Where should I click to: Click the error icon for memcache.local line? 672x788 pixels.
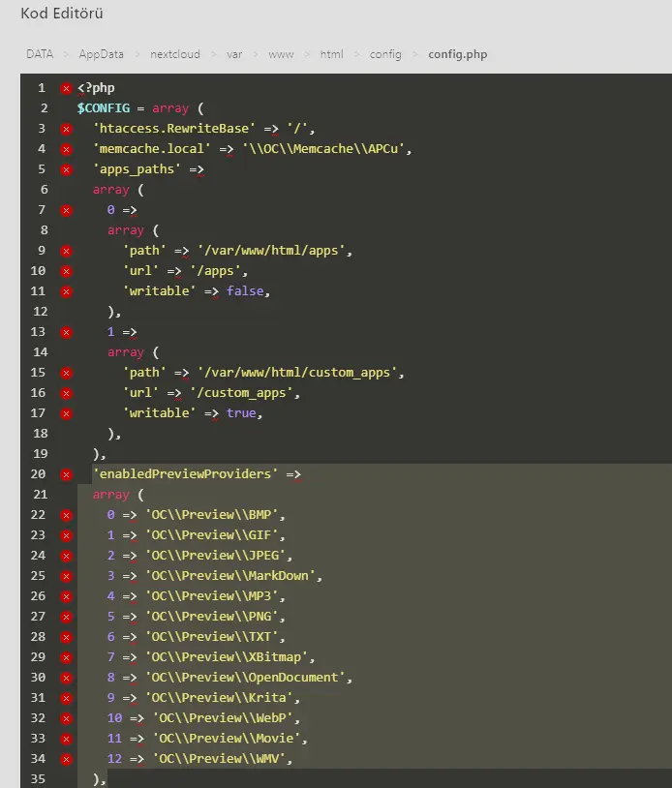[66, 150]
